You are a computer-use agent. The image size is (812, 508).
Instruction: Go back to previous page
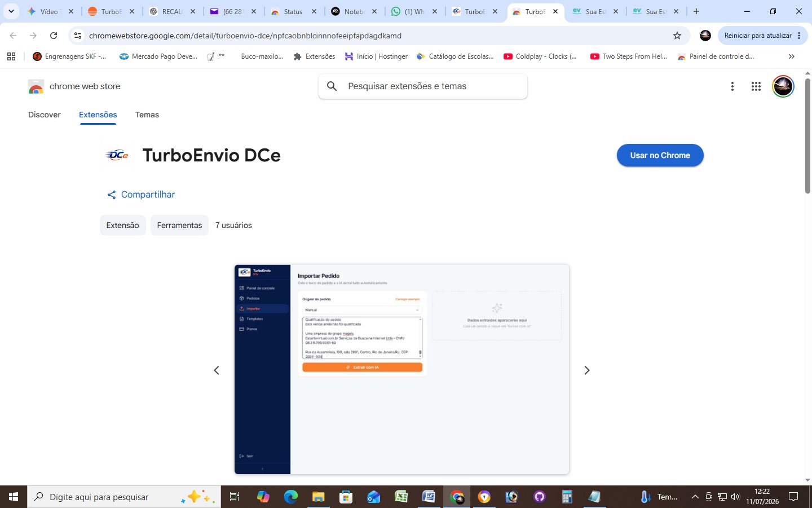pos(13,36)
